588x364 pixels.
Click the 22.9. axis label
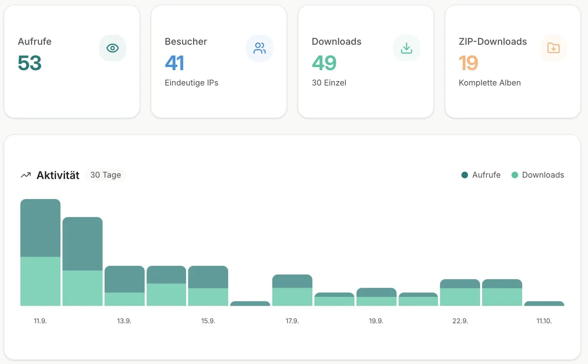[x=460, y=321]
